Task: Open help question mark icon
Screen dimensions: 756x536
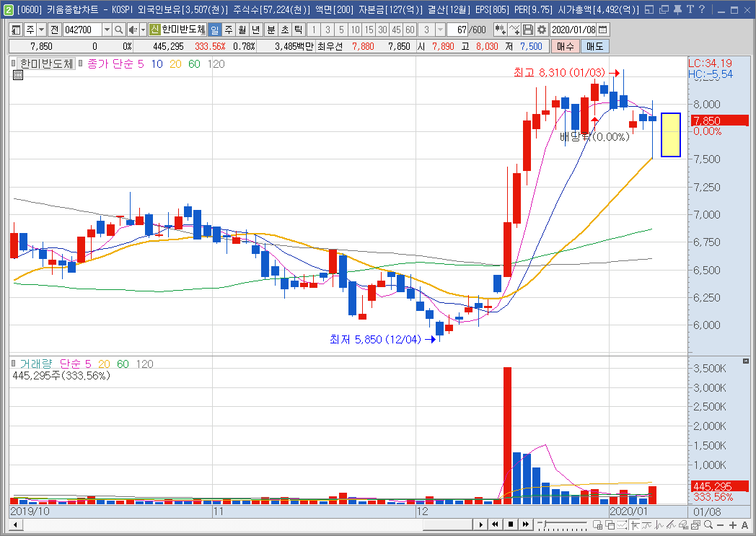Action: [701, 9]
